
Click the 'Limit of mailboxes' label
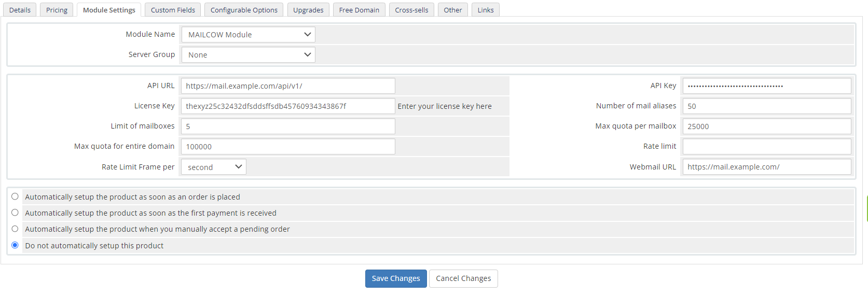143,126
